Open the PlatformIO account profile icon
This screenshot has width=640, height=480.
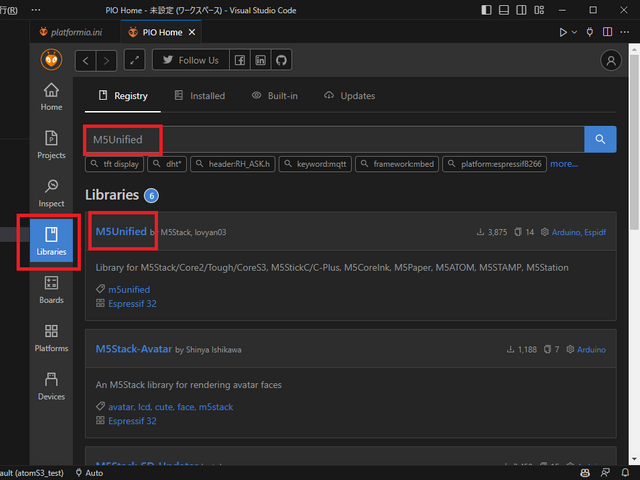[611, 60]
